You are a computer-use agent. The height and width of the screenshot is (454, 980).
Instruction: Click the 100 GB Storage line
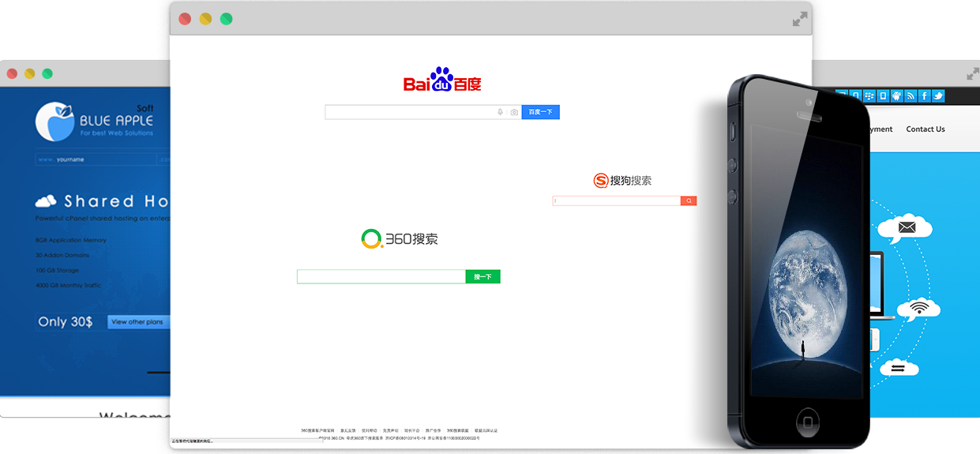tap(57, 270)
